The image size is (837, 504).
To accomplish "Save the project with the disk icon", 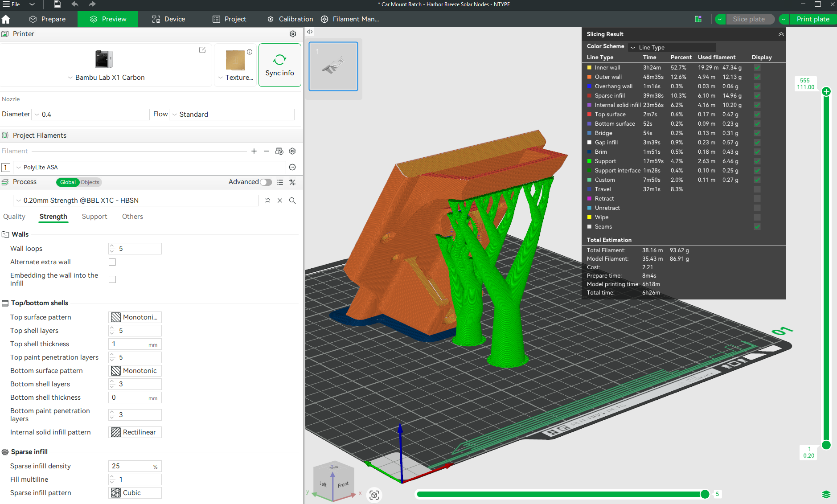I will pos(57,4).
